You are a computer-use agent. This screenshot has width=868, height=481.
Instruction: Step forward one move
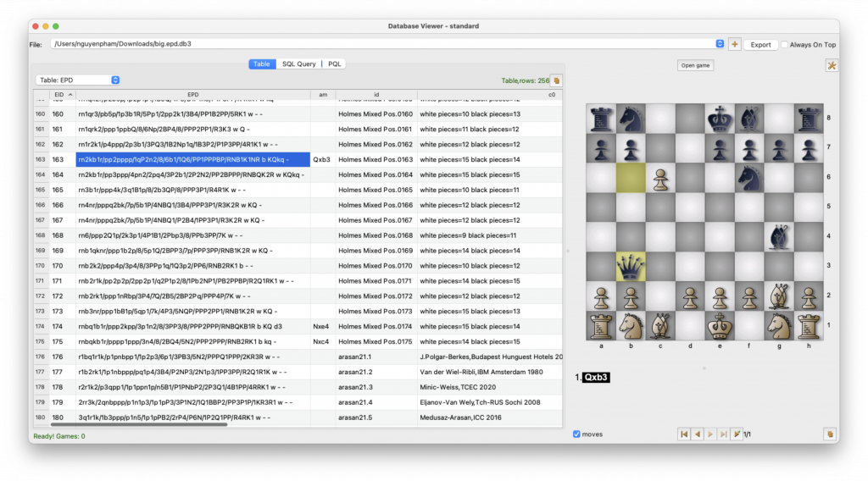pyautogui.click(x=710, y=434)
